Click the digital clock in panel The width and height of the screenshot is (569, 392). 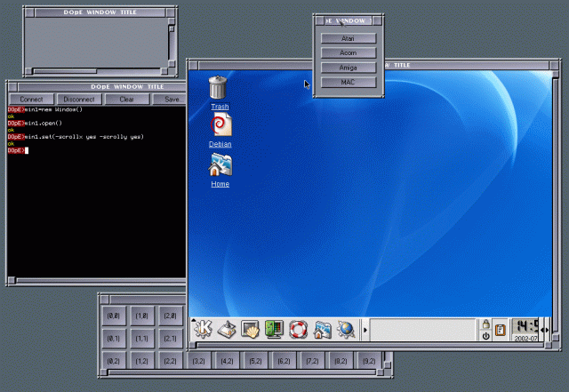[525, 326]
